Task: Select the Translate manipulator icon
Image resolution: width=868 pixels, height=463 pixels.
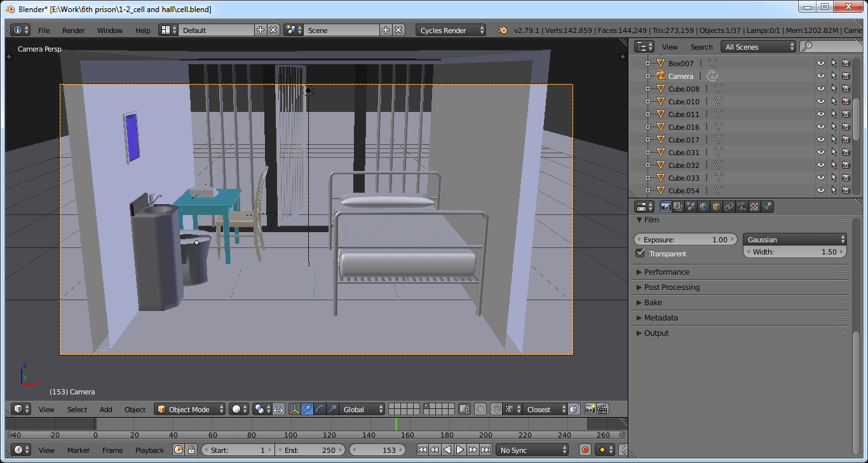Action: (308, 409)
